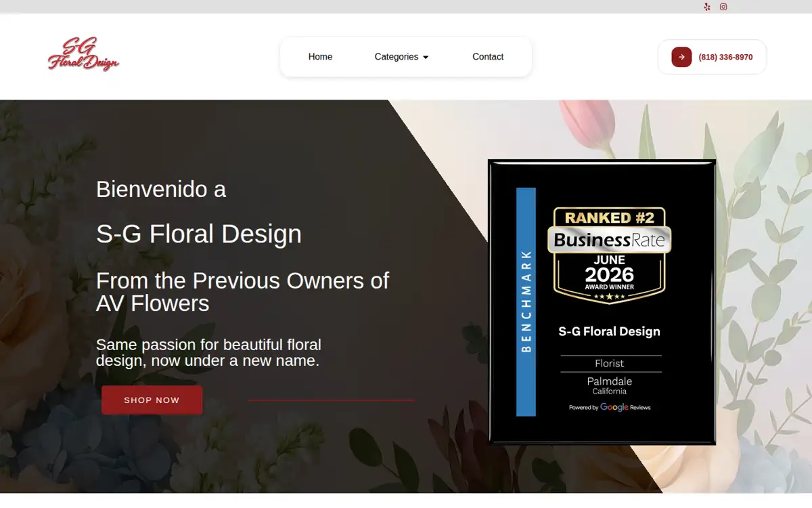Open the Contact page
Viewport: 812px width, 508px height.
click(488, 57)
